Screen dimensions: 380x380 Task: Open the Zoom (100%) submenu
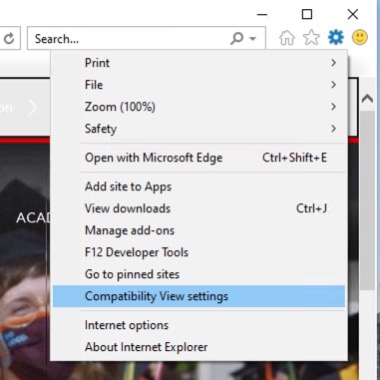point(199,107)
